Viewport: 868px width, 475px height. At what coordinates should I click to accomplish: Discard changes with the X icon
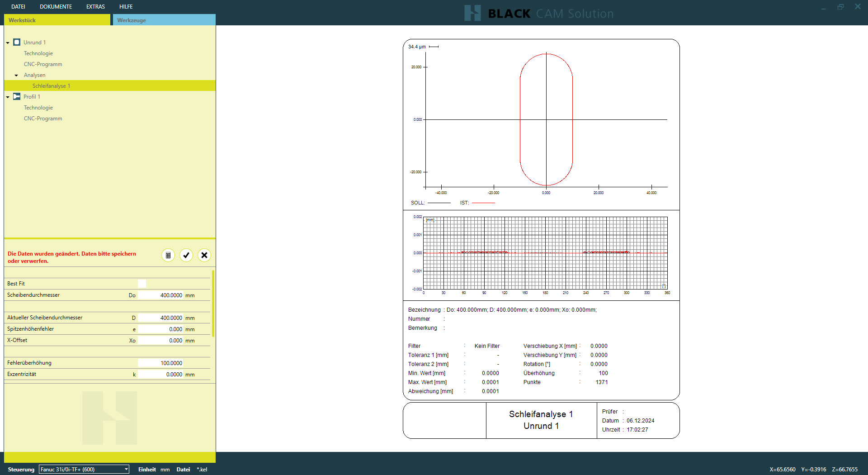tap(204, 255)
